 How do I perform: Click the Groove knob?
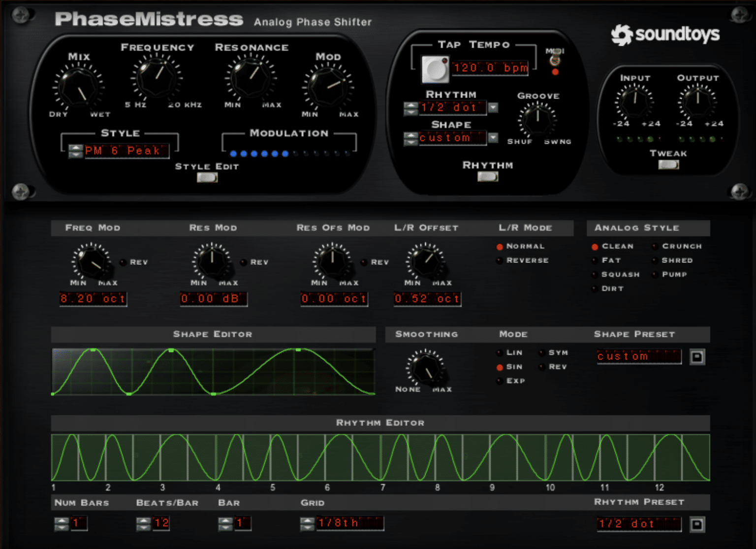[x=537, y=119]
